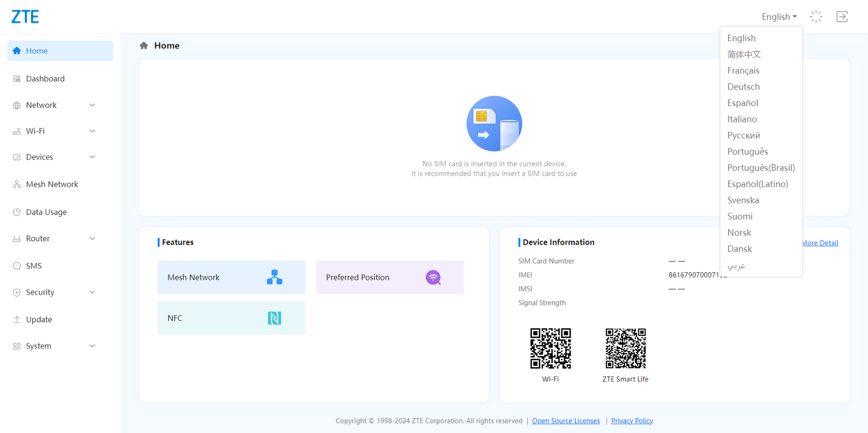Screen dimensions: 868x433
Task: Switch the language to Svenska
Action: click(743, 200)
